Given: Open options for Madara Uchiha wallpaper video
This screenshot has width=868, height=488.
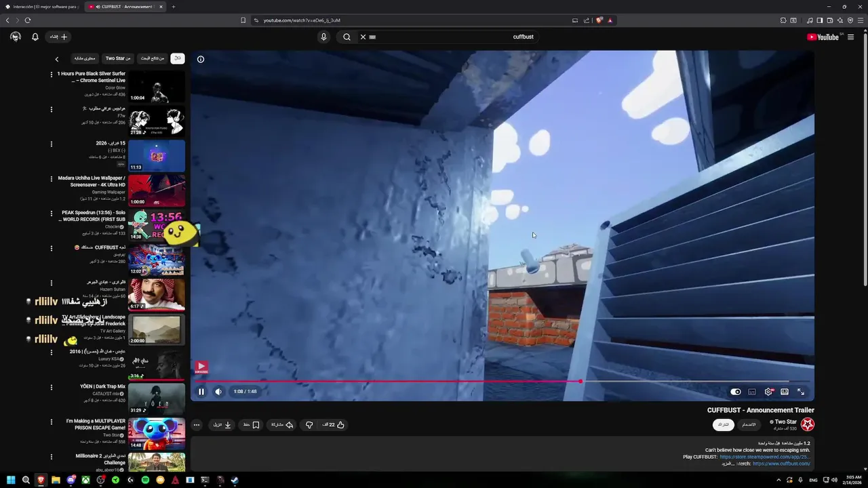Looking at the screenshot, I should tap(51, 179).
